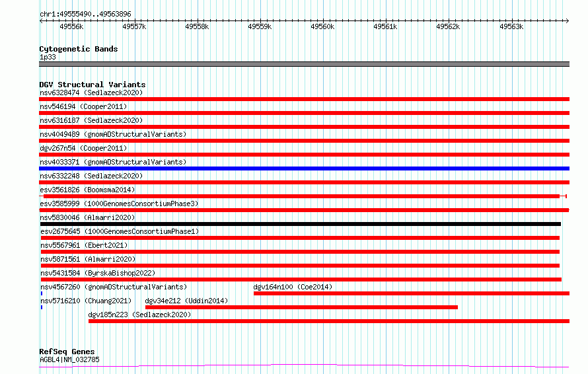Click the 49556k ruler tick label
588x374 pixels.
point(71,26)
